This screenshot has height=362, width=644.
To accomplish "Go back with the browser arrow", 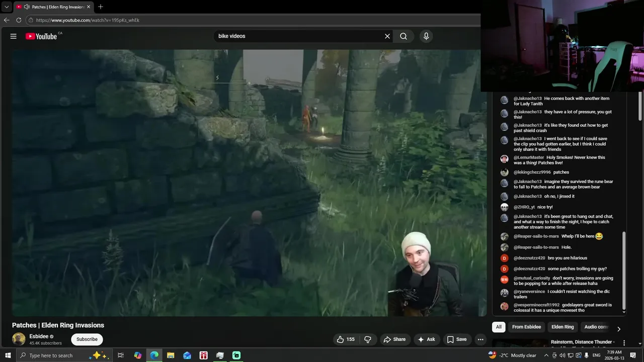I will (x=7, y=20).
